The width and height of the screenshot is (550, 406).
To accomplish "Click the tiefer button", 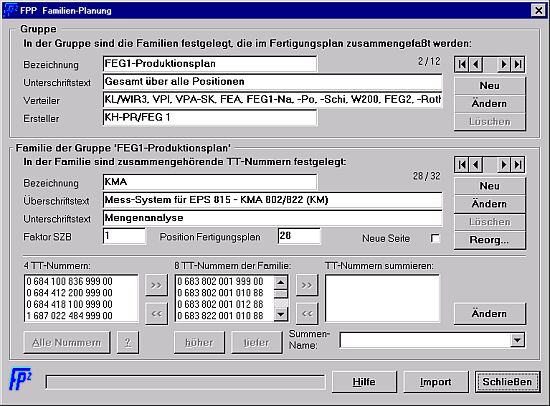I will [256, 342].
